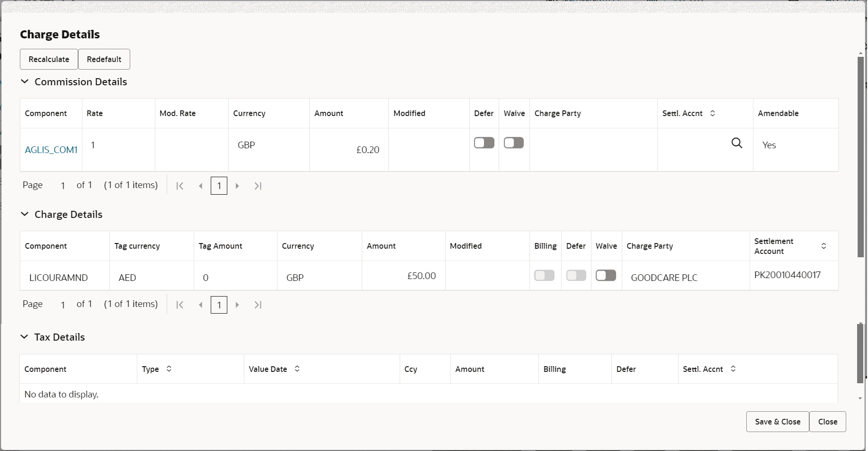Collapse the Tax Details section
This screenshot has height=451, width=868.
[25, 336]
